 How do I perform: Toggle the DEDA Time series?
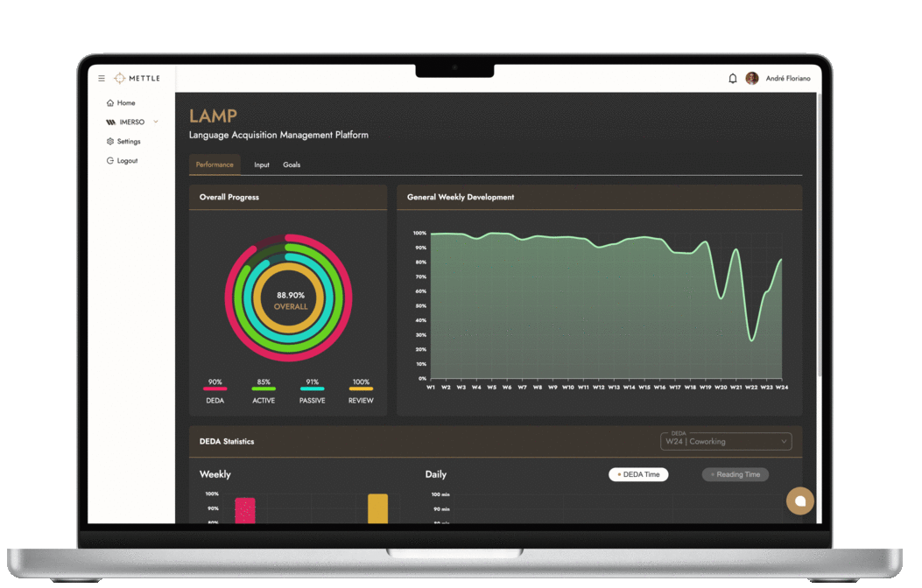[x=638, y=474]
